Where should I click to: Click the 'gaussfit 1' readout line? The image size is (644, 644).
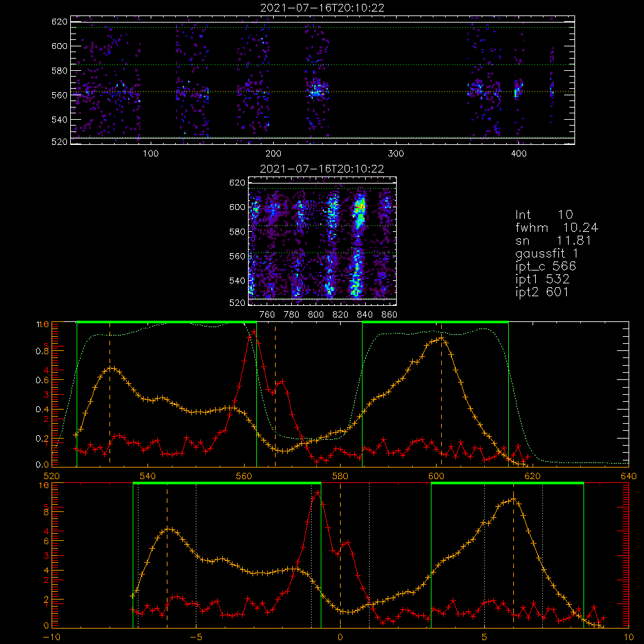[547, 253]
